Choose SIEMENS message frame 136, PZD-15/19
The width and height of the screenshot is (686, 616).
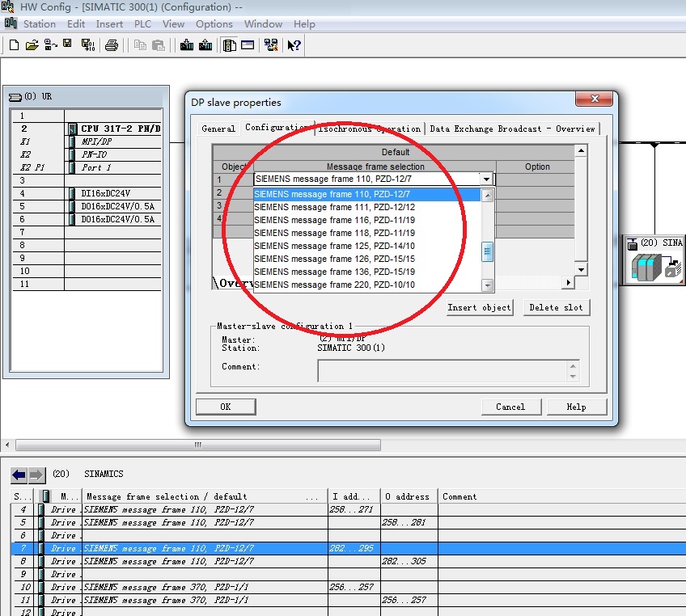click(x=366, y=272)
